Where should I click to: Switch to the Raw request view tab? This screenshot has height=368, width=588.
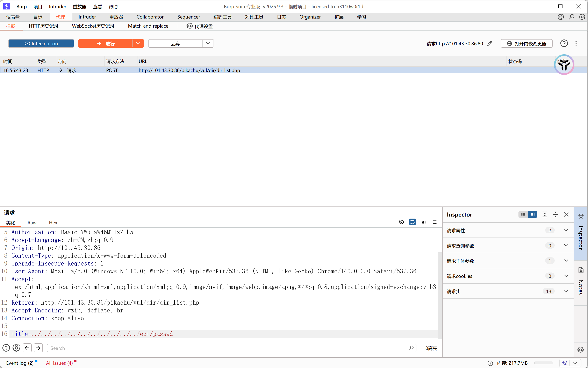(32, 223)
